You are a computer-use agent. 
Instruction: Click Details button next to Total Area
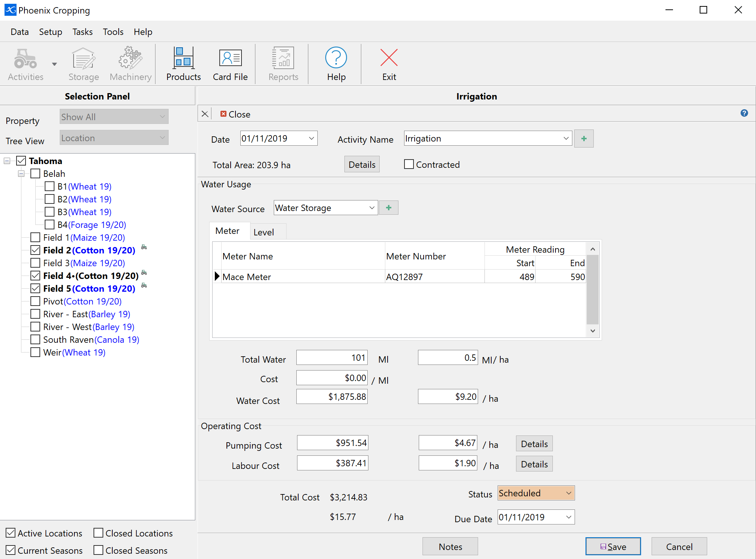362,164
